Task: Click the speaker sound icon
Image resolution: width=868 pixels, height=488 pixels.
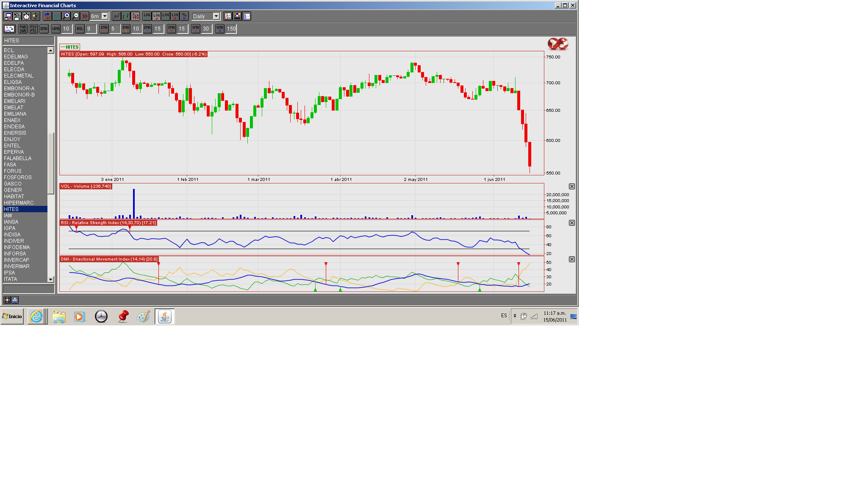Action: pyautogui.click(x=36, y=16)
